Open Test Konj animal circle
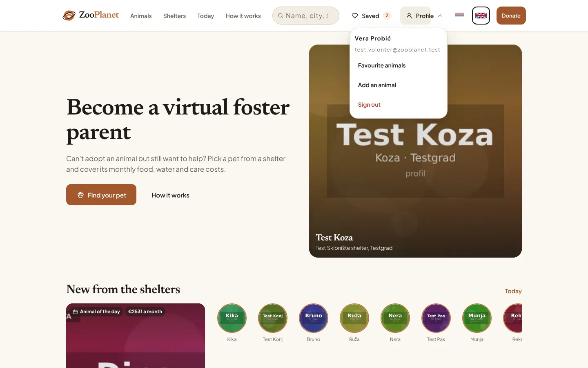588x368 pixels. [273, 318]
